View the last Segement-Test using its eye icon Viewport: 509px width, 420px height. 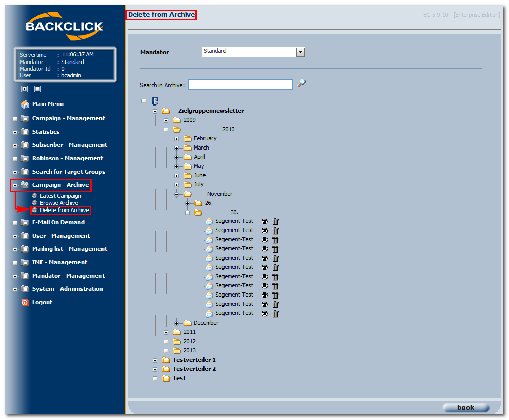(265, 313)
